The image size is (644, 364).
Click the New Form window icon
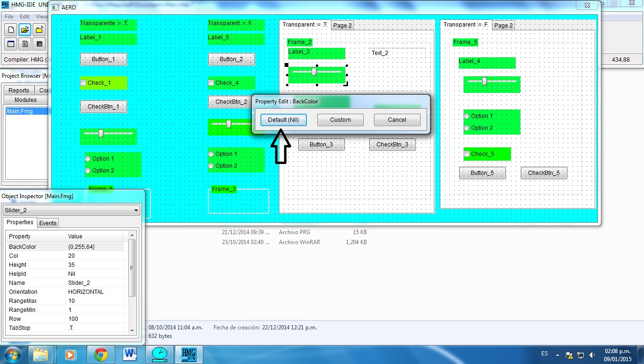tap(11, 44)
